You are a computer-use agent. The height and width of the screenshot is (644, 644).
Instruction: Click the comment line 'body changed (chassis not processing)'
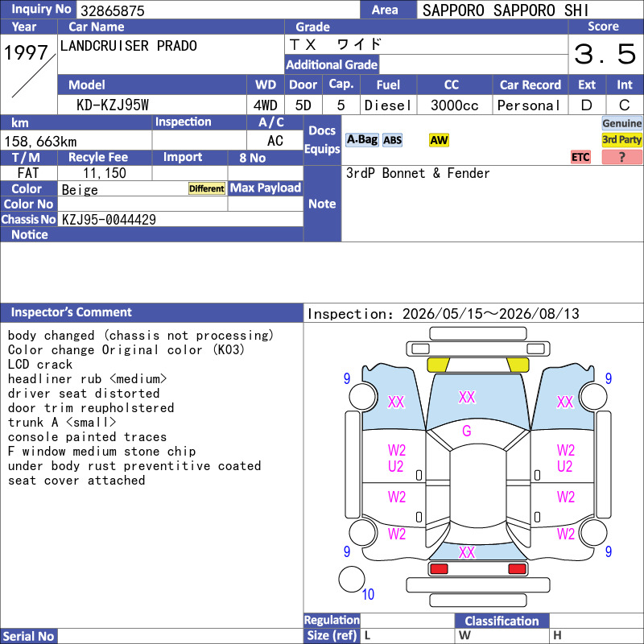[x=140, y=336]
